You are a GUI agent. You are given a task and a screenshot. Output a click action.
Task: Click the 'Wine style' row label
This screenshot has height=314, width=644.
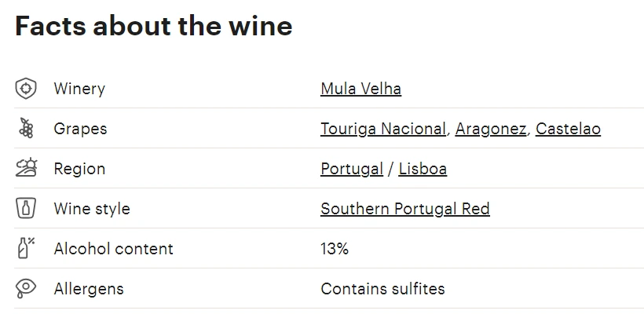[92, 209]
